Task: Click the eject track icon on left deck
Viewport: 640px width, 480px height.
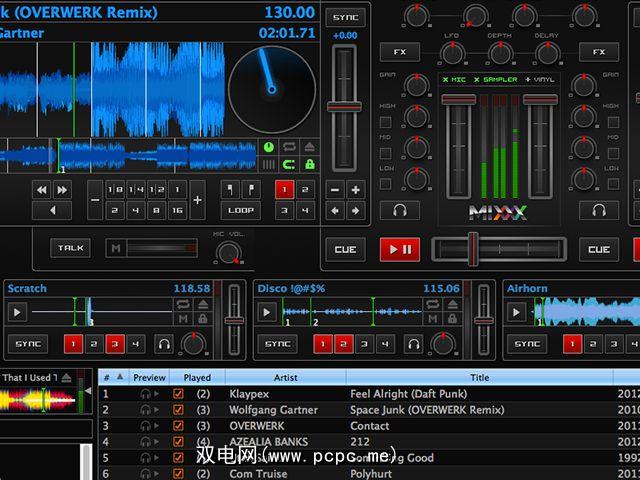Action: tap(309, 146)
